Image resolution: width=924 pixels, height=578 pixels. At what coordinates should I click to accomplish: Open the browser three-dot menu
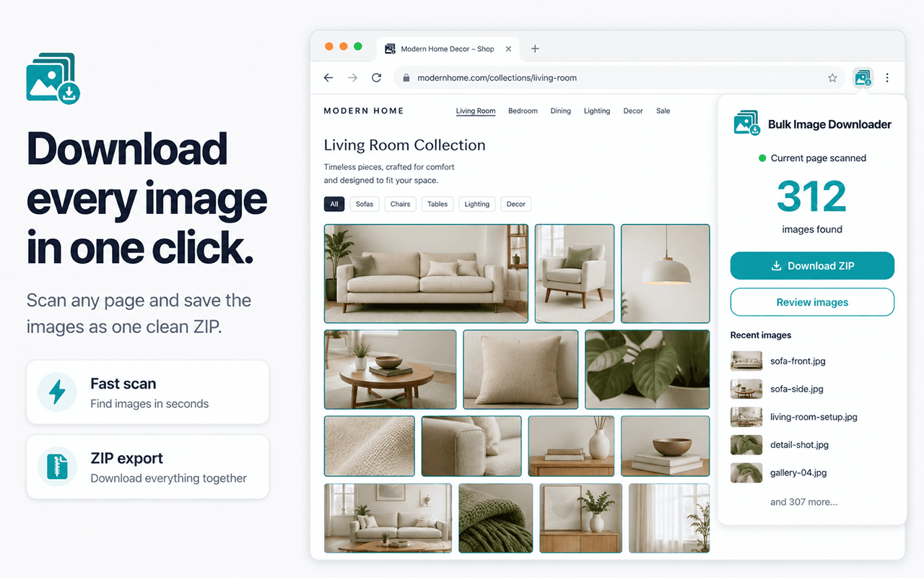pyautogui.click(x=887, y=77)
